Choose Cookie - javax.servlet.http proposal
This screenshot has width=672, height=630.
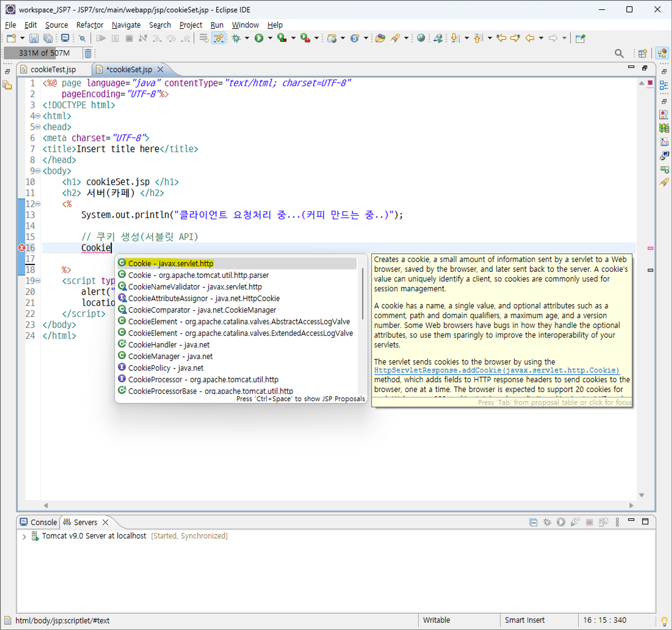pos(237,263)
